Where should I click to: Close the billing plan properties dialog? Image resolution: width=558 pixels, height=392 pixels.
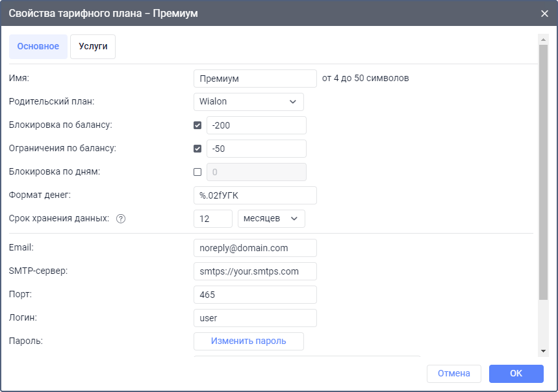(x=544, y=13)
